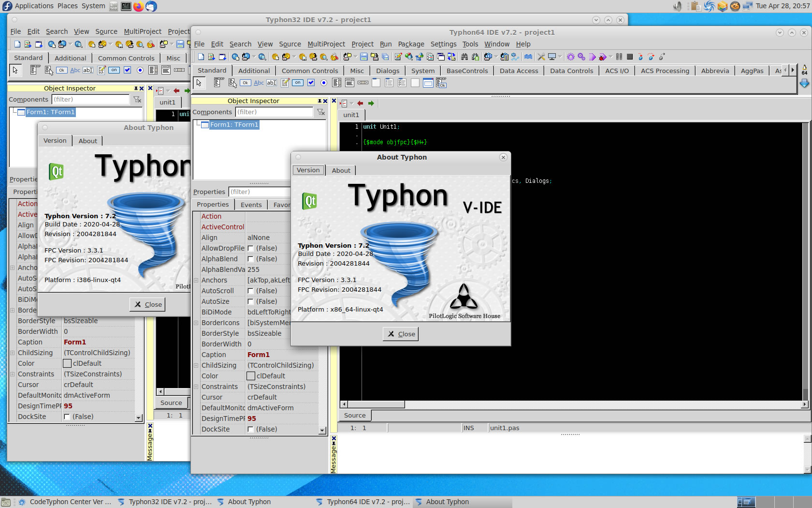Toggle AllowDropFiles checkbox in Typhon64 inspector
Viewport: 812px width, 508px height.
(251, 248)
